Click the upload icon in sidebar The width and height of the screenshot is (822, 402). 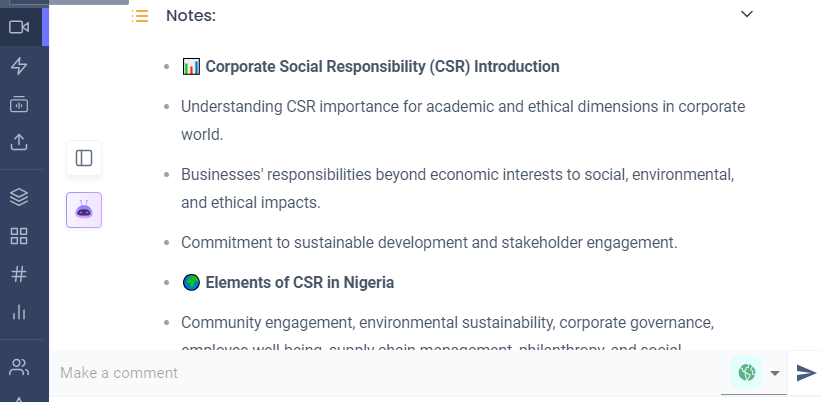[19, 142]
